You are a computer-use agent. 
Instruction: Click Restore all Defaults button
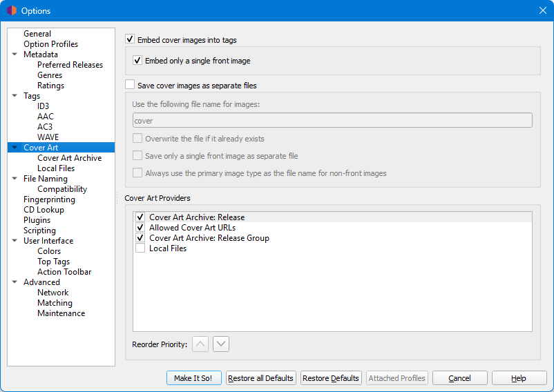click(x=260, y=378)
